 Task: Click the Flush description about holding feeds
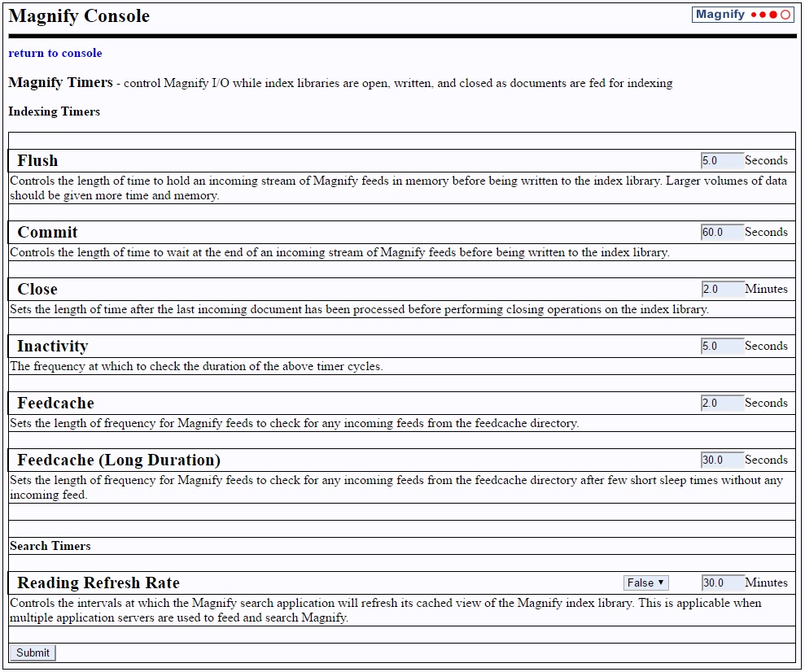pyautogui.click(x=398, y=188)
